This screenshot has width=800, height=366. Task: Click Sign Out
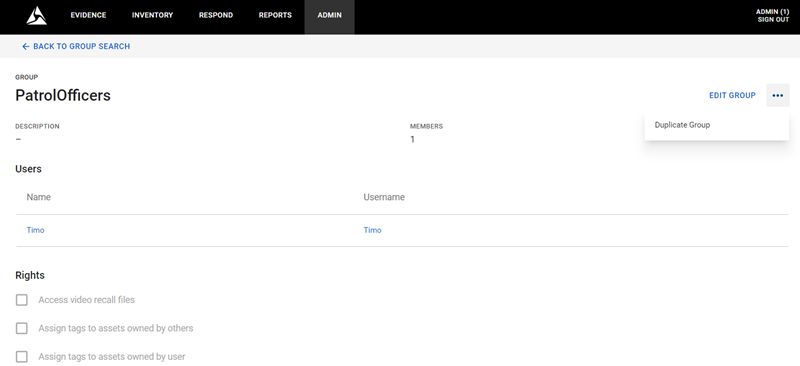tap(773, 20)
